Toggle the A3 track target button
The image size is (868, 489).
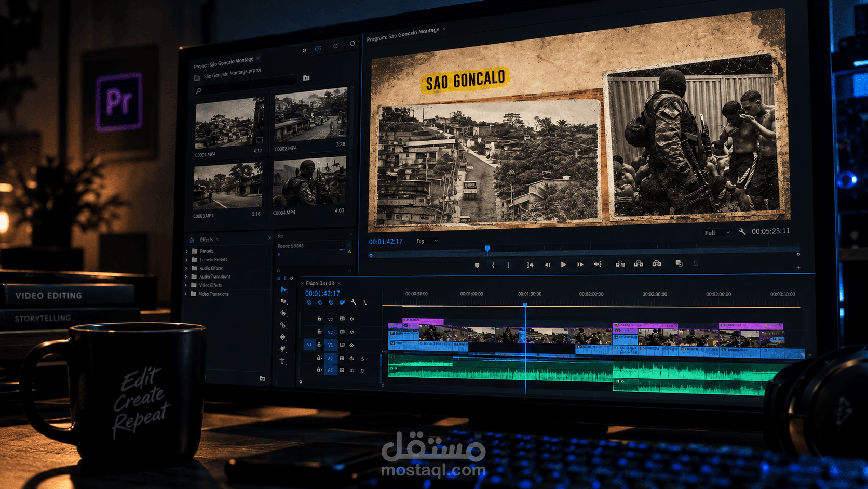coord(330,370)
